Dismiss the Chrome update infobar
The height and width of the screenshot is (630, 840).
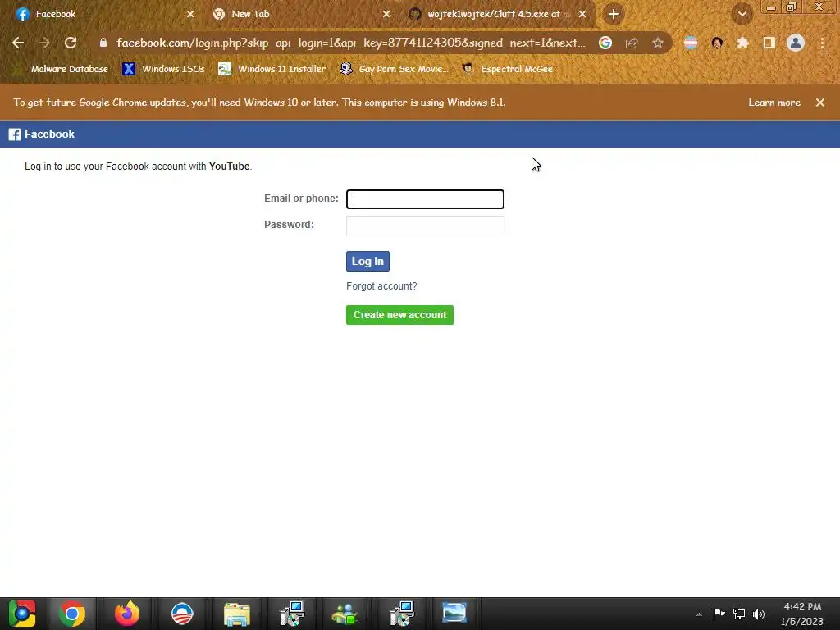click(820, 103)
